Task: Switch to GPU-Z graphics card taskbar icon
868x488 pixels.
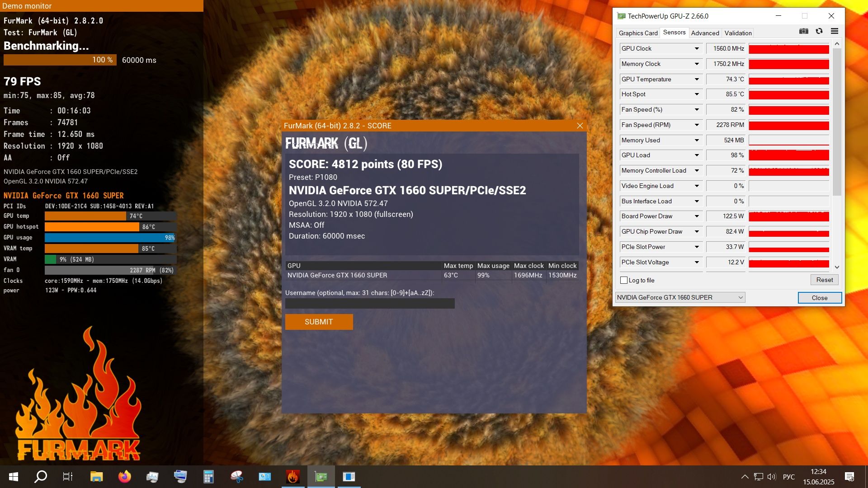Action: (x=321, y=477)
